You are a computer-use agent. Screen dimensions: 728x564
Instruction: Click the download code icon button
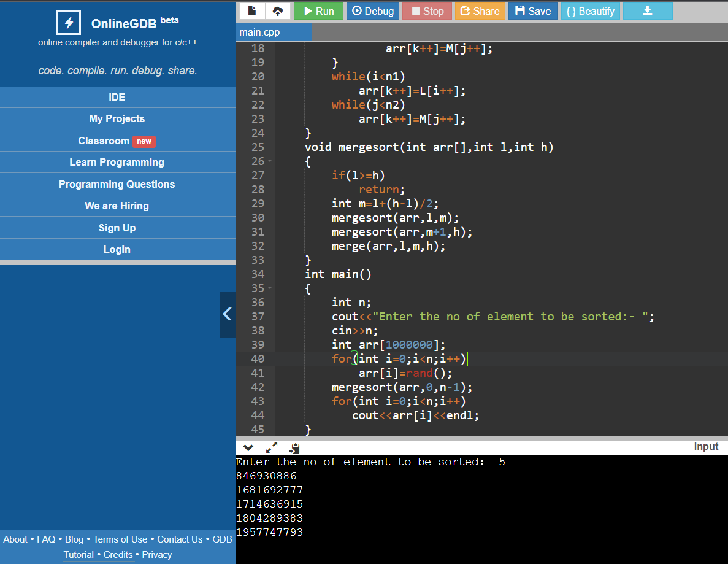tap(647, 11)
